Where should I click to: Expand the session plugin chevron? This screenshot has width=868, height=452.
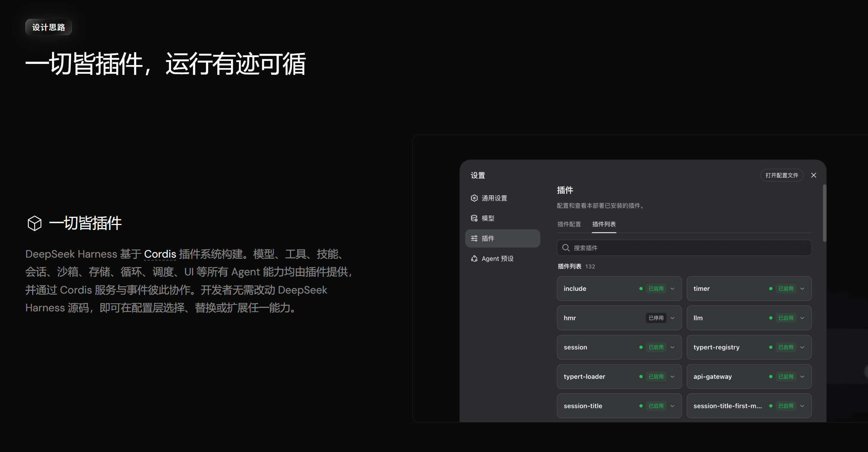[x=672, y=347]
